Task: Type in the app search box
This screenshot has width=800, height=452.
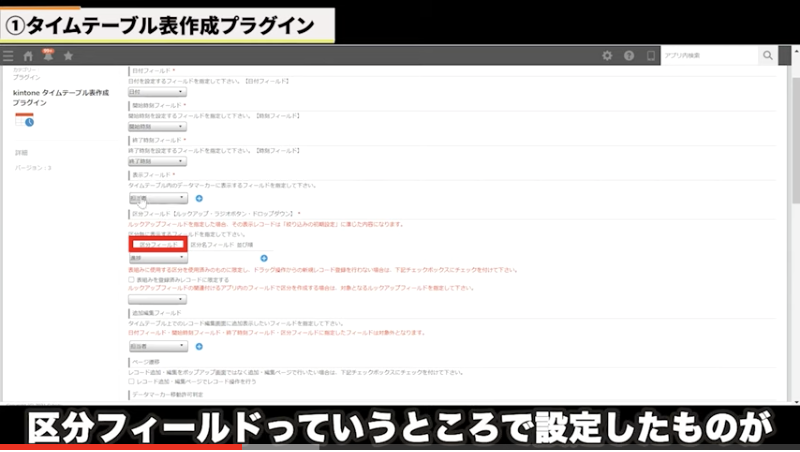Action: coord(710,56)
